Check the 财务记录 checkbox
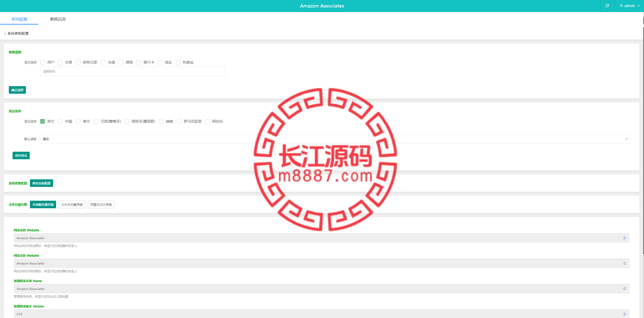This screenshot has height=318, width=644. (78, 62)
